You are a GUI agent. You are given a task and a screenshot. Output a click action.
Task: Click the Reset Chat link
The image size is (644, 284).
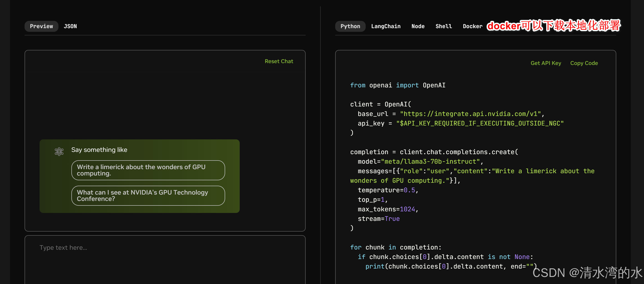point(279,61)
